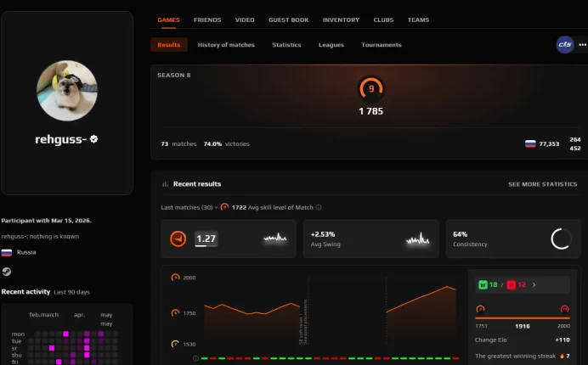Open the TEAMS tab

tap(418, 20)
